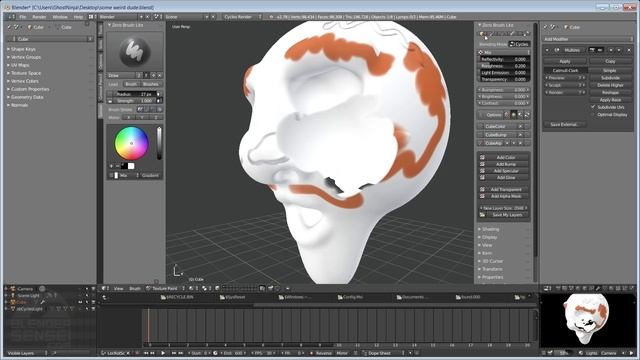The image size is (640, 360).
Task: Open the Brush menu in viewport header
Action: tap(135, 289)
